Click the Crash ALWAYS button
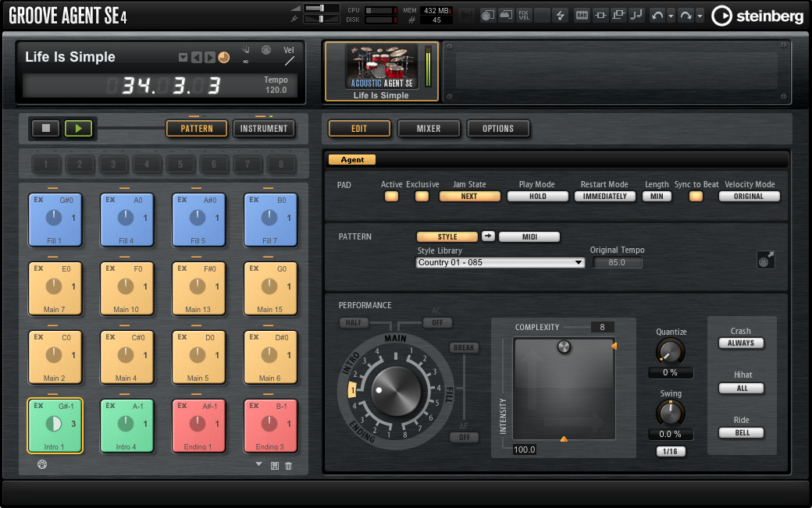 point(741,343)
